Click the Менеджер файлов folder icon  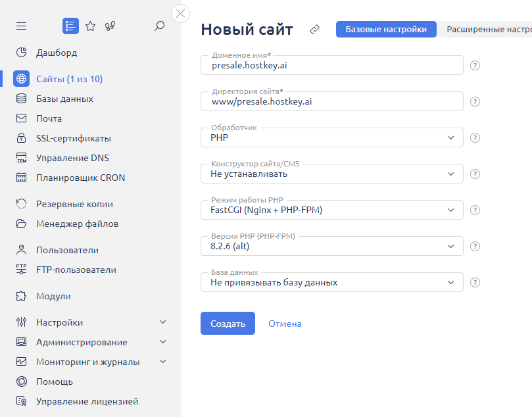[22, 224]
